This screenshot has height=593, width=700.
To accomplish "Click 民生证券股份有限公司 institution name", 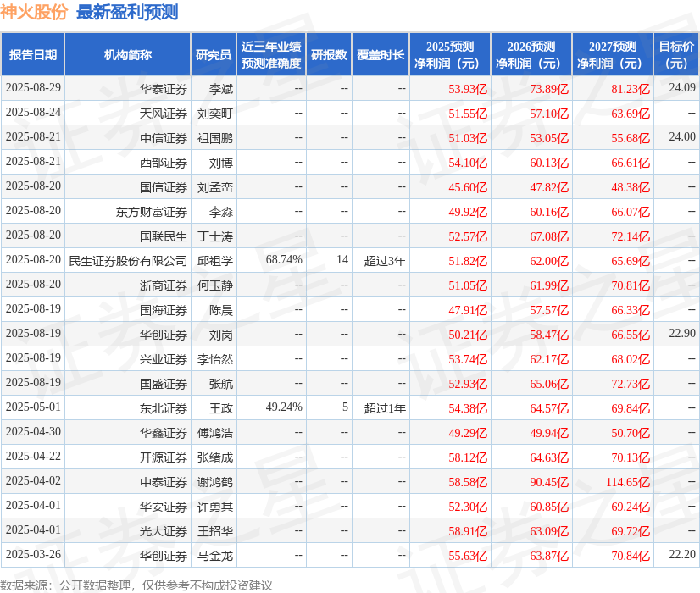I will [x=128, y=261].
